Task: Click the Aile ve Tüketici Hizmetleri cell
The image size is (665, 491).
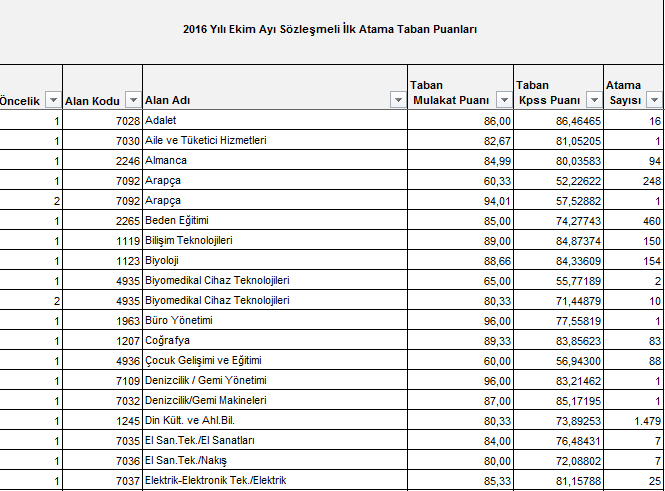Action: (x=206, y=141)
